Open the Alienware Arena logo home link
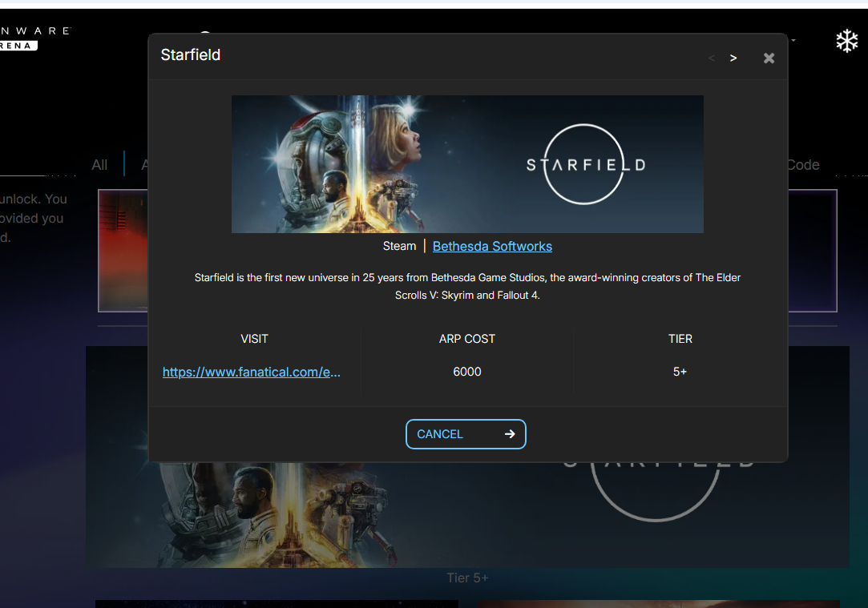868x608 pixels. [32, 38]
